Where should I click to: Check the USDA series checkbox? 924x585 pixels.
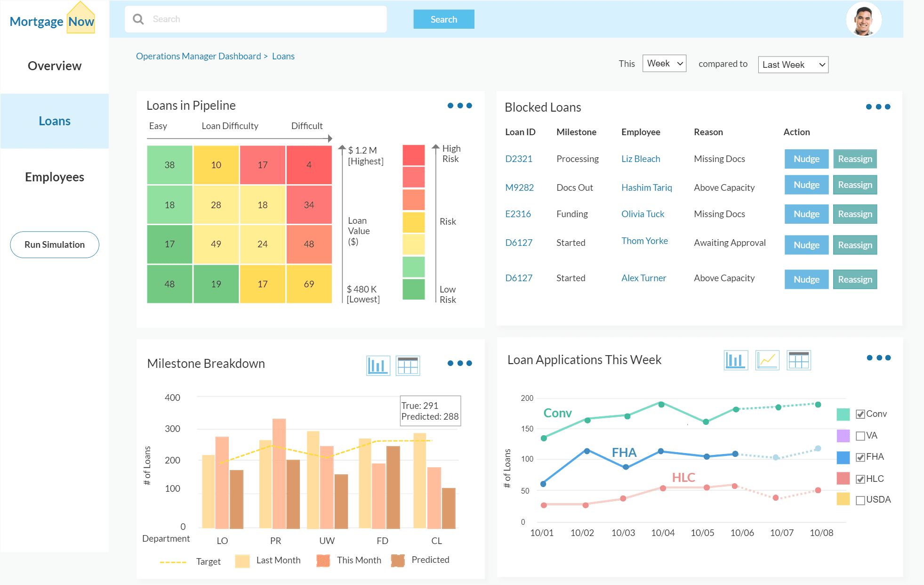(860, 500)
